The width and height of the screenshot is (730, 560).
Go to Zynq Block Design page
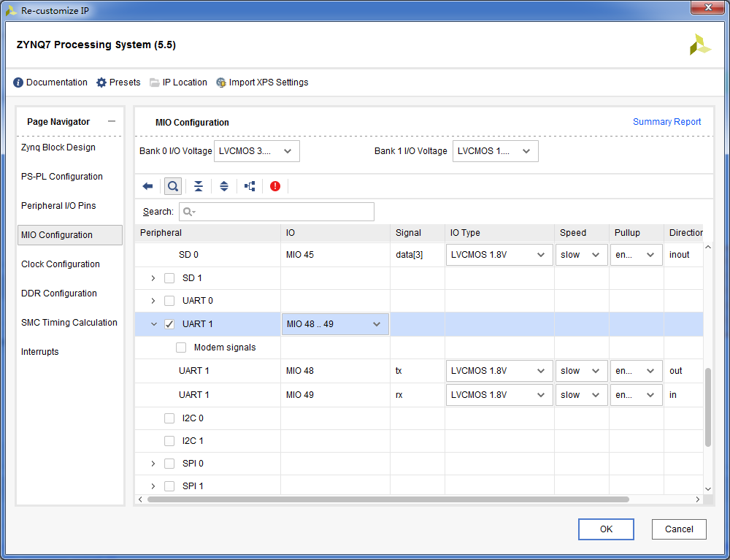pos(58,147)
